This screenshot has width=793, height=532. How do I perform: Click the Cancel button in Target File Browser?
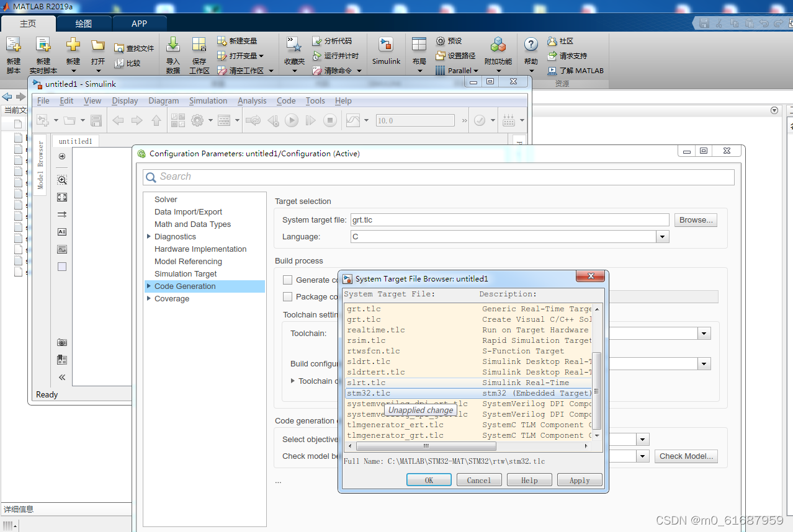479,480
